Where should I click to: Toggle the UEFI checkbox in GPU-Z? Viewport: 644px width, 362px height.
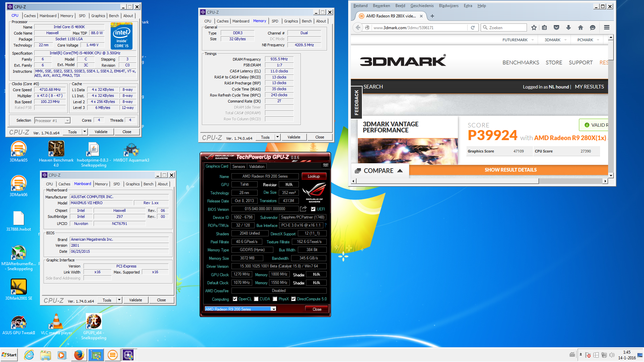[x=313, y=209]
